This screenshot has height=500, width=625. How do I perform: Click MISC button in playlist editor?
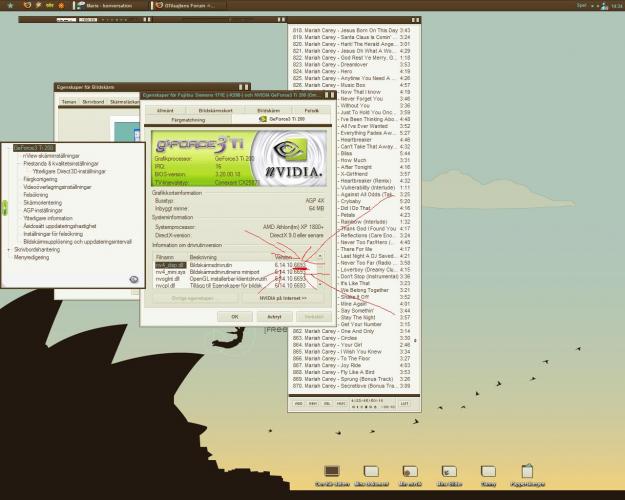341,404
